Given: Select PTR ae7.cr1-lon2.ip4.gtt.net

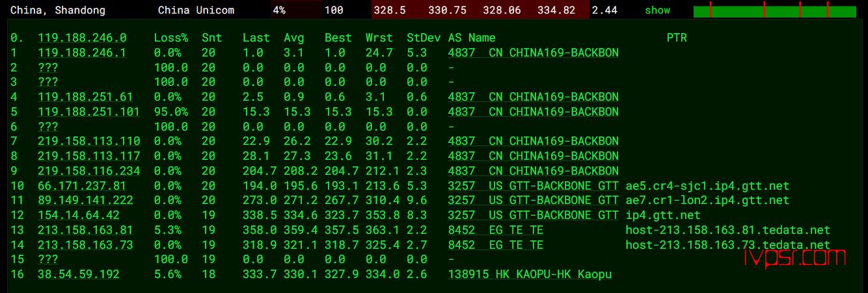Looking at the screenshot, I should [707, 200].
